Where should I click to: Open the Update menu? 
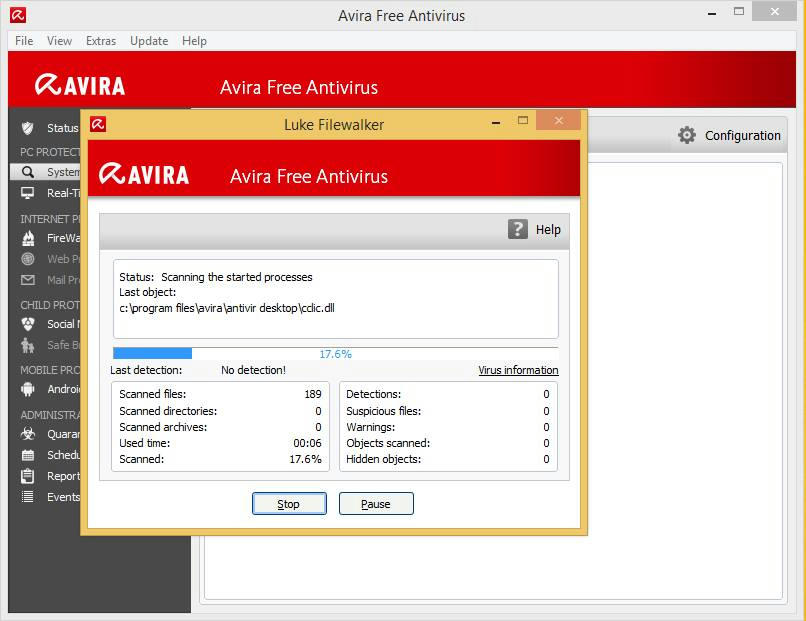click(149, 41)
